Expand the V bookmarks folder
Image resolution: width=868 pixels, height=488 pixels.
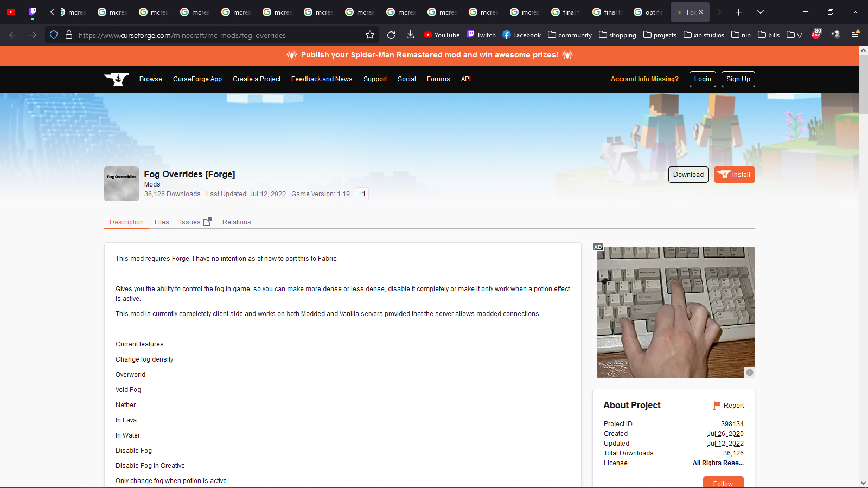(x=794, y=35)
